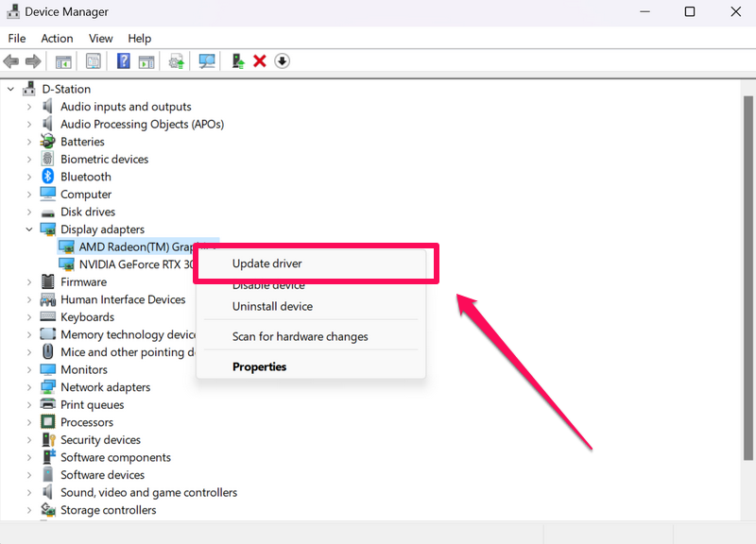Image resolution: width=756 pixels, height=544 pixels.
Task: Choose Update driver from the context menu
Action: tap(267, 263)
